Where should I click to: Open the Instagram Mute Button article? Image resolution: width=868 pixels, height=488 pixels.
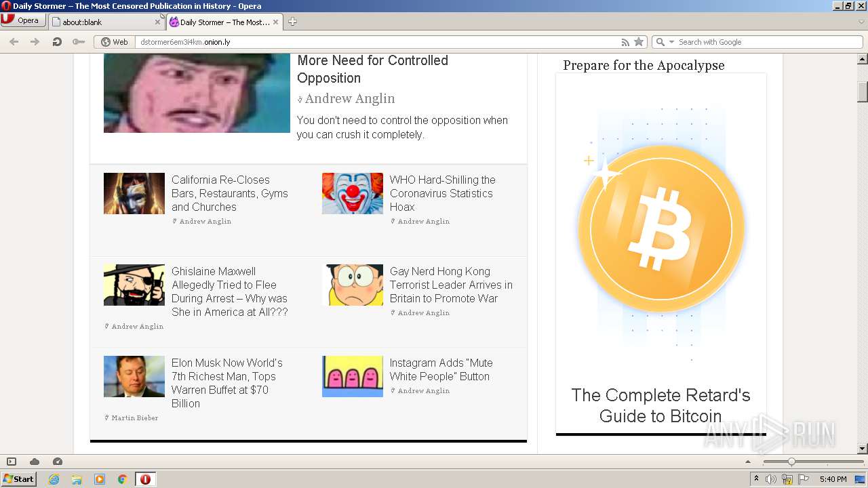441,369
